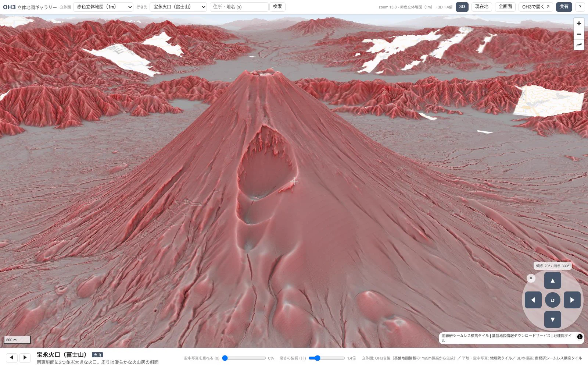The height and width of the screenshot is (368, 588).
Task: Go to the next gallery location
Action: coord(25,357)
